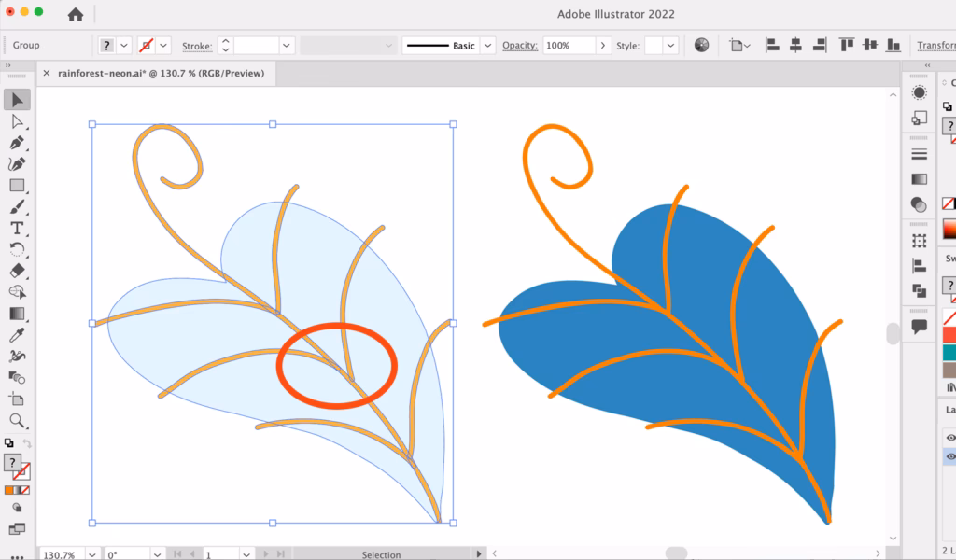
Task: Open the Style dropdown in the control bar
Action: (x=670, y=44)
